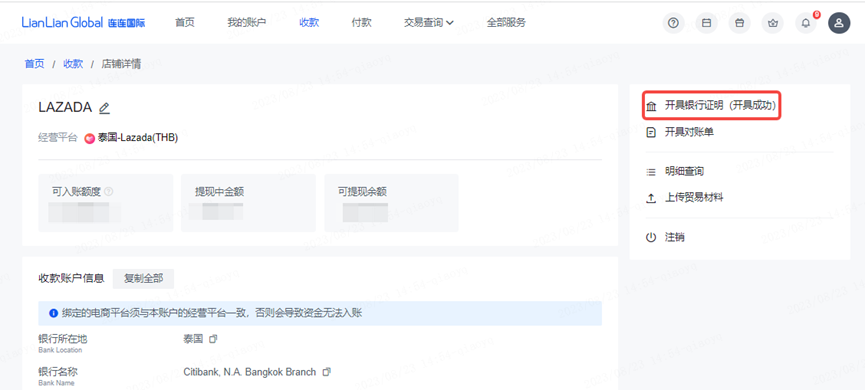Click the calendar icon in the top bar
This screenshot has height=390, width=865.
click(706, 23)
